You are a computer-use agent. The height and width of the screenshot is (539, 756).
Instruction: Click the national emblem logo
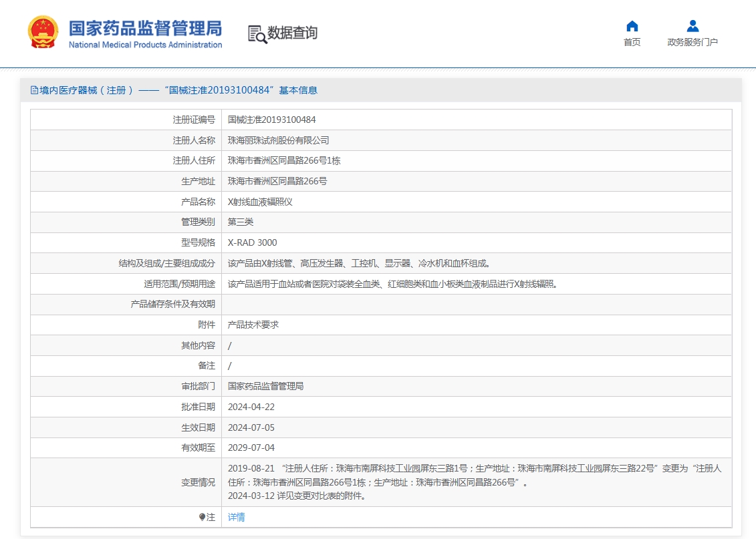(43, 32)
